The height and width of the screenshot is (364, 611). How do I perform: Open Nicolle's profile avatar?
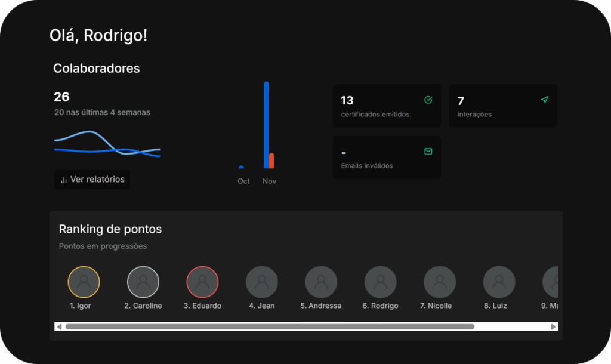click(440, 282)
